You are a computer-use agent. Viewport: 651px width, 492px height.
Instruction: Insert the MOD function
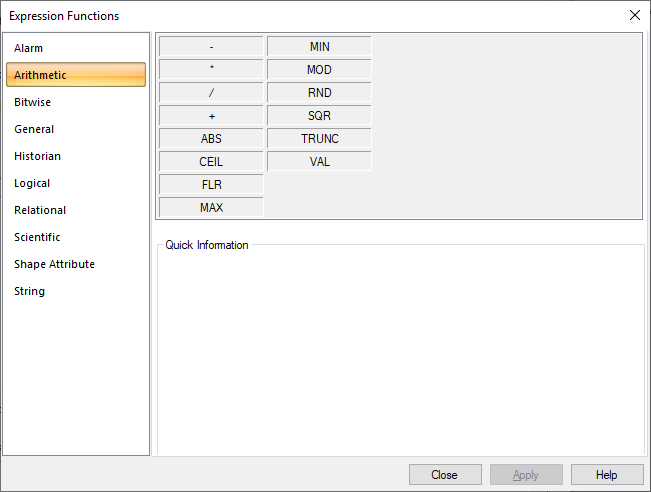pyautogui.click(x=319, y=69)
